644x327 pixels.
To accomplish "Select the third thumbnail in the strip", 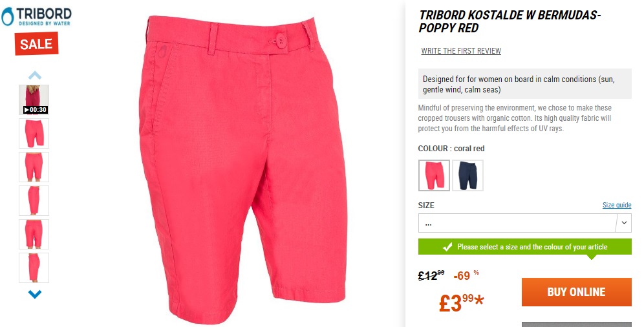I will [34, 167].
